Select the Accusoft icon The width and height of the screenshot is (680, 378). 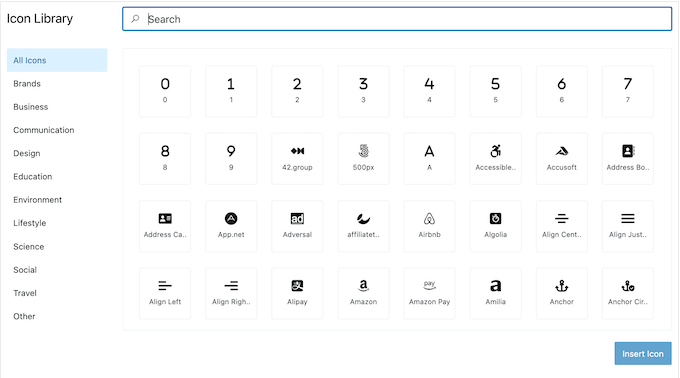[562, 159]
